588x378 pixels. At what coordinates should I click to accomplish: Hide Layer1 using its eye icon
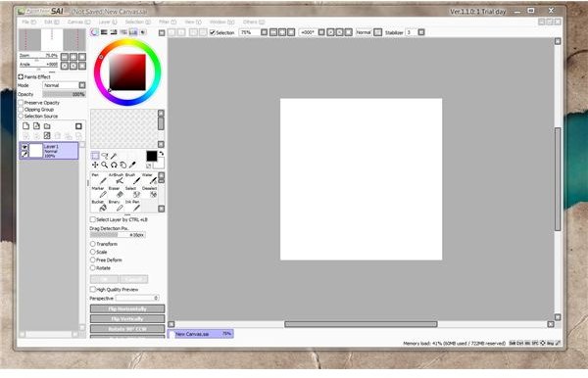(x=24, y=147)
